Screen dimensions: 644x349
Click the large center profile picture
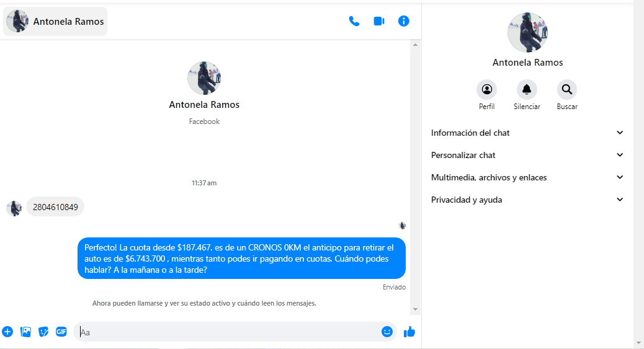click(x=204, y=79)
